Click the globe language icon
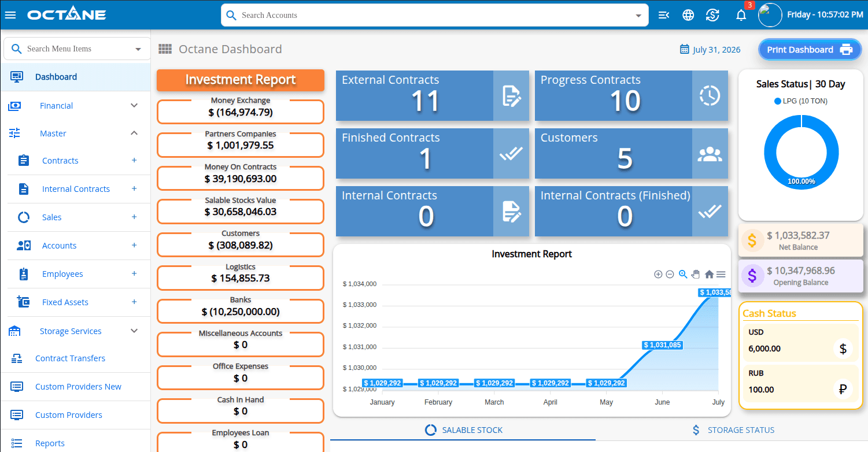 (688, 16)
